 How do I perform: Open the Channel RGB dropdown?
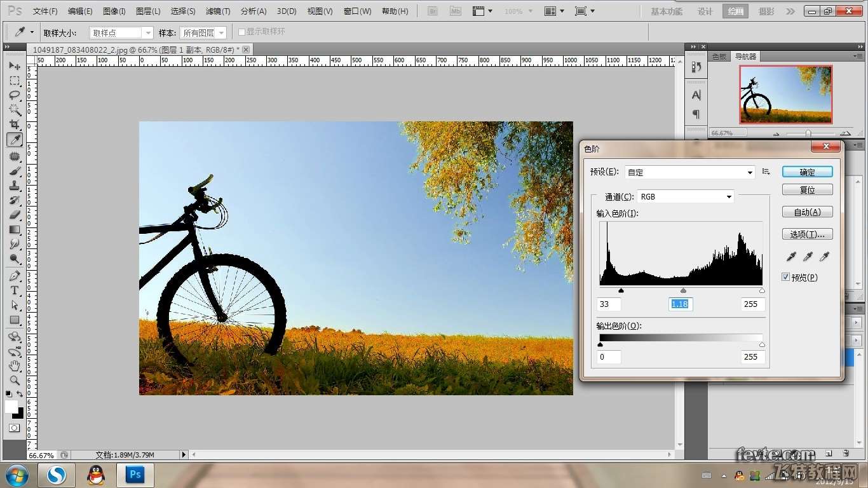click(x=686, y=197)
